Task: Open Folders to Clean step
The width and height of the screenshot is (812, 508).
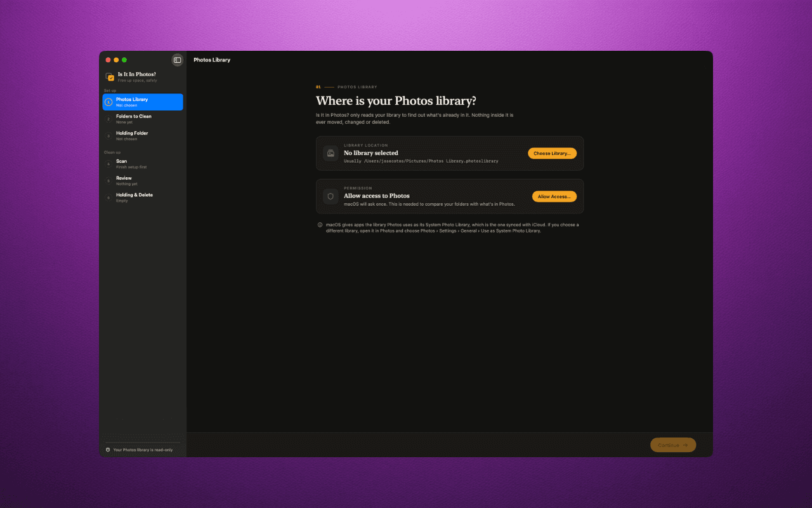Action: (x=143, y=119)
